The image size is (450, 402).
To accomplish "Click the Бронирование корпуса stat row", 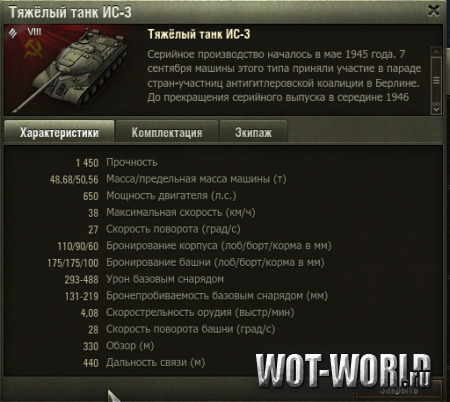I will (x=194, y=246).
